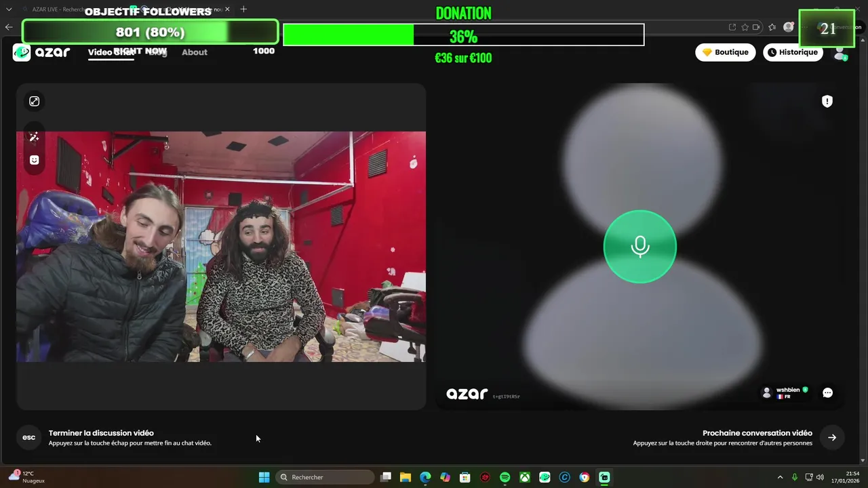Open the chat bubble message icon
Viewport: 868px width, 488px height.
point(827,392)
